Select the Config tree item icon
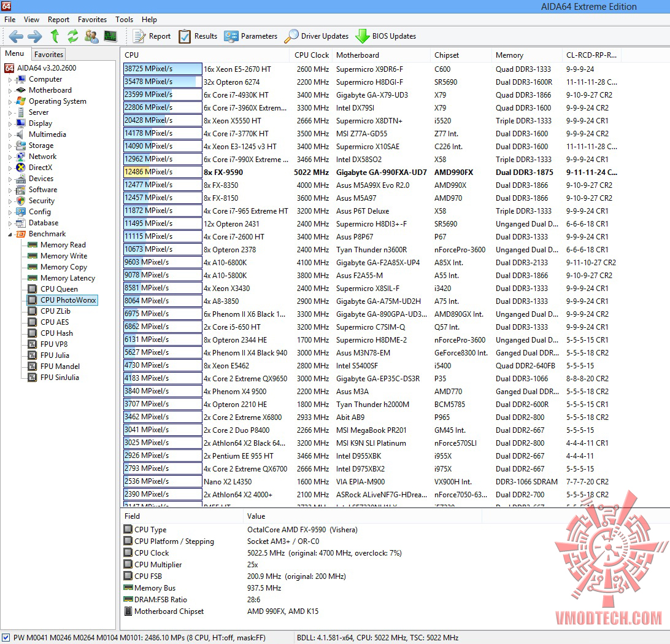Viewport: 670px width, 644px height. [x=20, y=212]
